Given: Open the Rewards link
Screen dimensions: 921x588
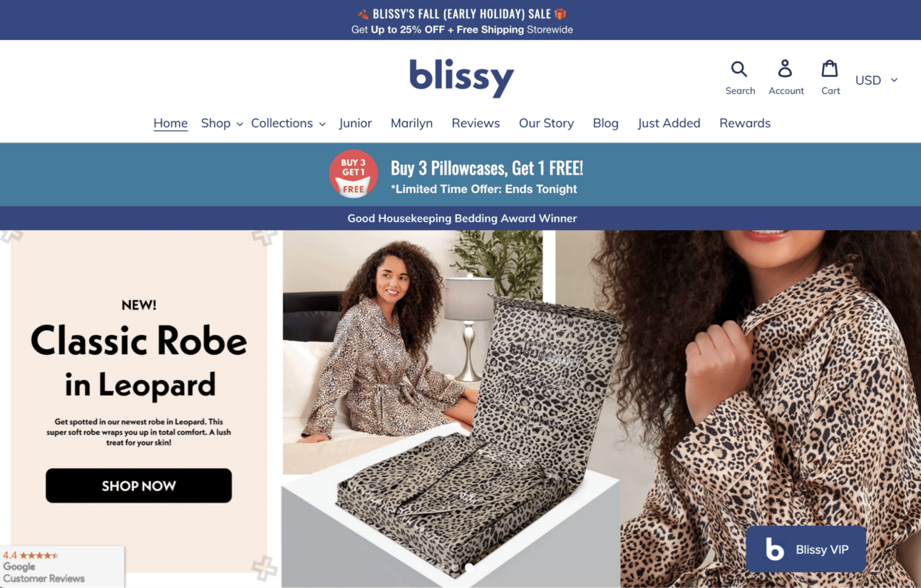Looking at the screenshot, I should [x=745, y=123].
